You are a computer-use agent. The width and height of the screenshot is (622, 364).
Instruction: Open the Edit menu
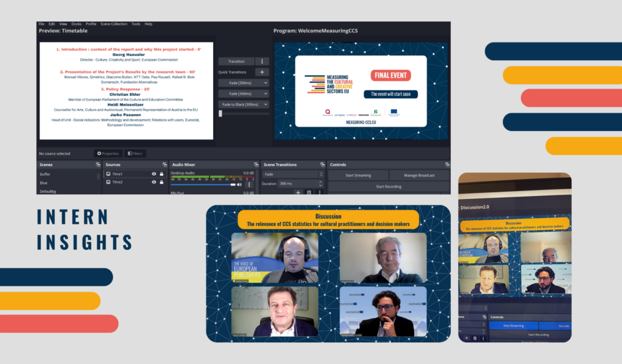(x=52, y=24)
